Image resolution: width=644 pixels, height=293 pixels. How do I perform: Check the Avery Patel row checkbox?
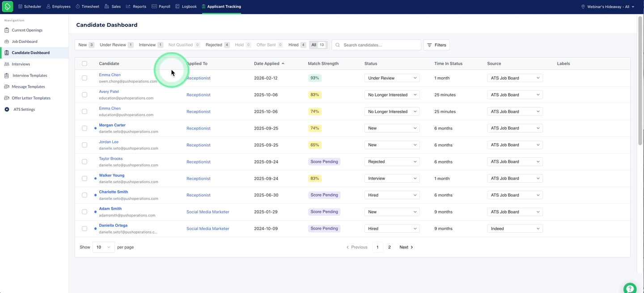[x=85, y=95]
